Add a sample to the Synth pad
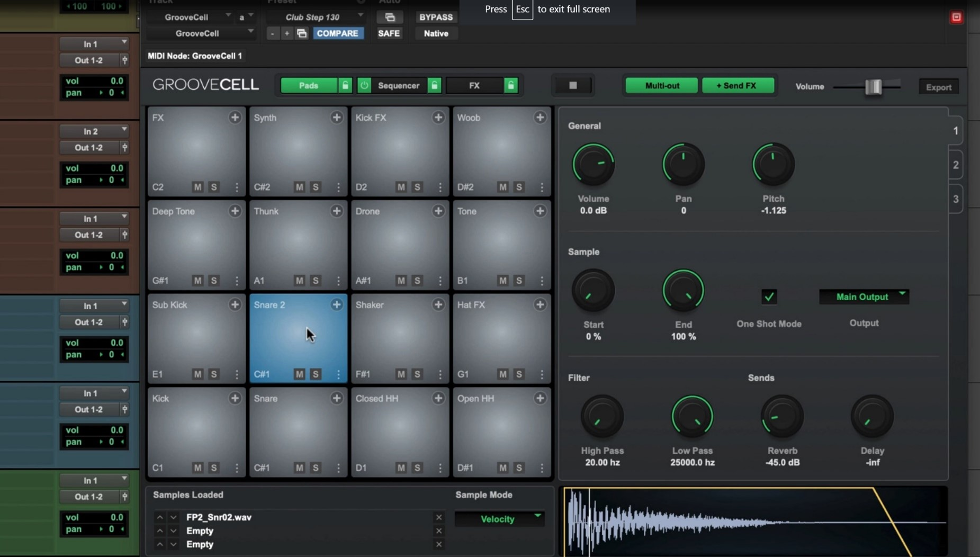Viewport: 980px width, 557px height. [x=336, y=118]
